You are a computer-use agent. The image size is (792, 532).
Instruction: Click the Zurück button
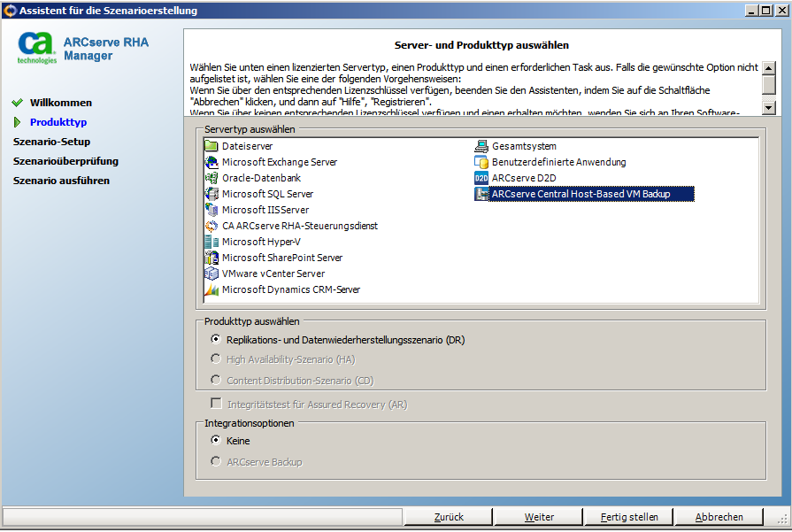[x=449, y=517]
